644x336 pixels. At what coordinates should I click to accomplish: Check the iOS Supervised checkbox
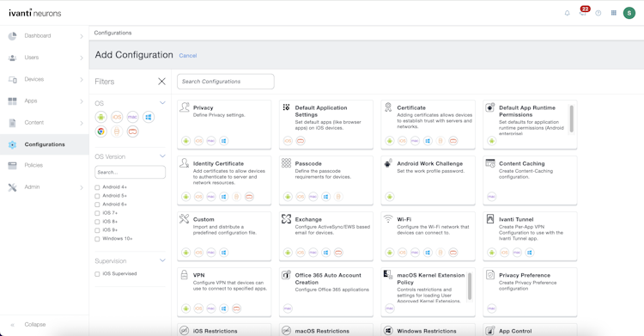[x=97, y=274]
